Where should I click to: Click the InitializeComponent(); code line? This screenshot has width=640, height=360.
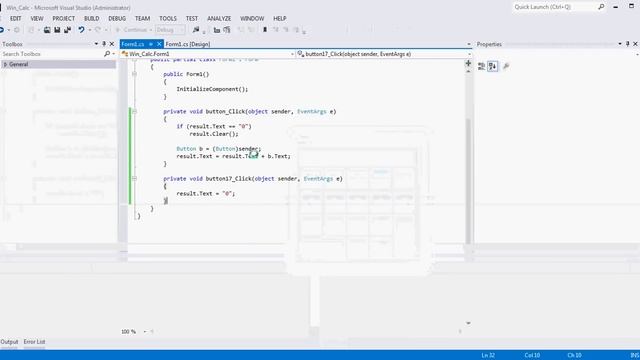[x=212, y=89]
